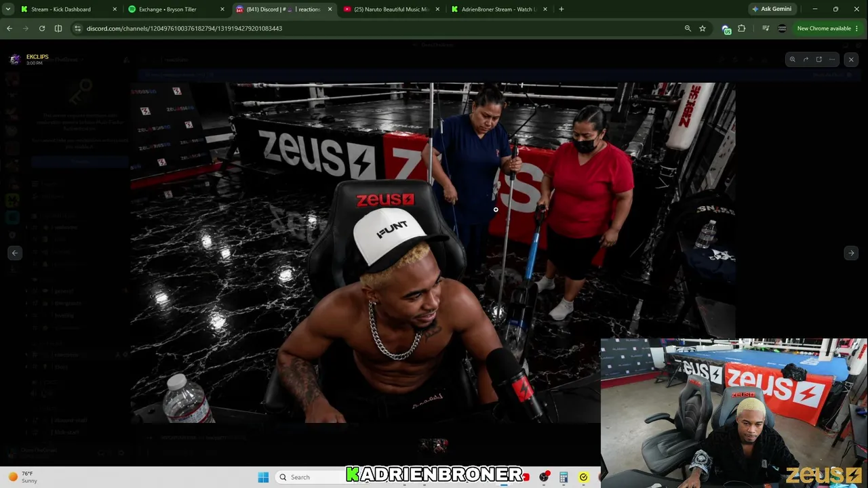The width and height of the screenshot is (868, 488).
Task: Zoom in on the Discord image viewer
Action: 792,60
